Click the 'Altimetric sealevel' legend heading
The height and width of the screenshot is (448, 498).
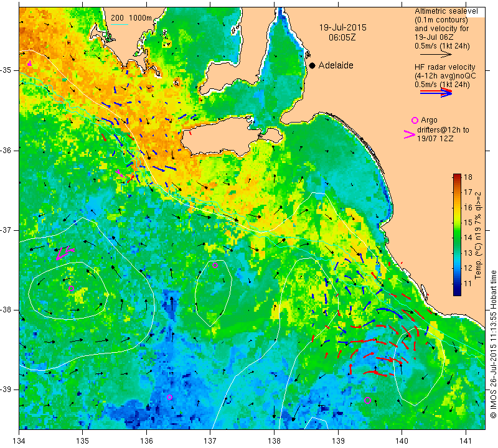pos(446,11)
